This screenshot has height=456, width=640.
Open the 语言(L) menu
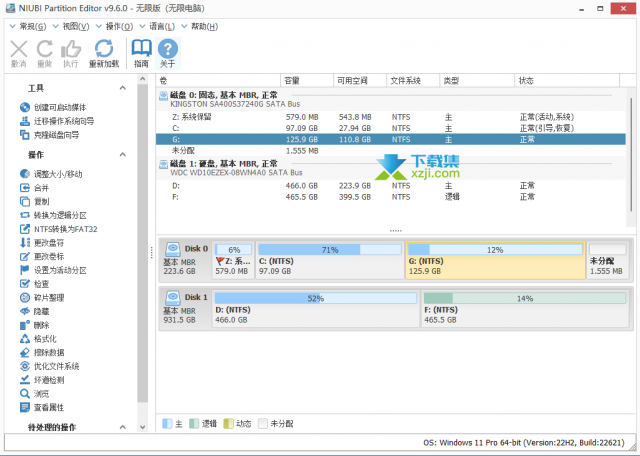tap(157, 27)
